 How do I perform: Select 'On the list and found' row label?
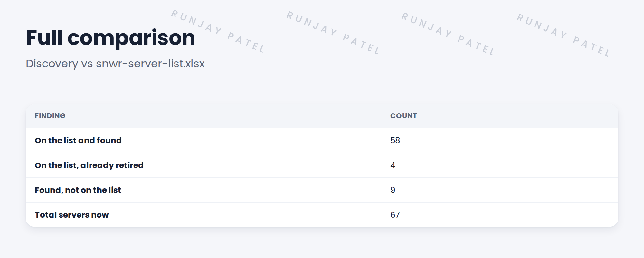point(78,140)
